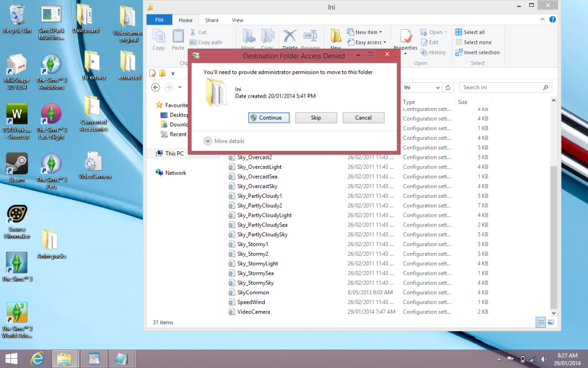
Task: Click Cut in the clipboard group
Action: tap(198, 32)
